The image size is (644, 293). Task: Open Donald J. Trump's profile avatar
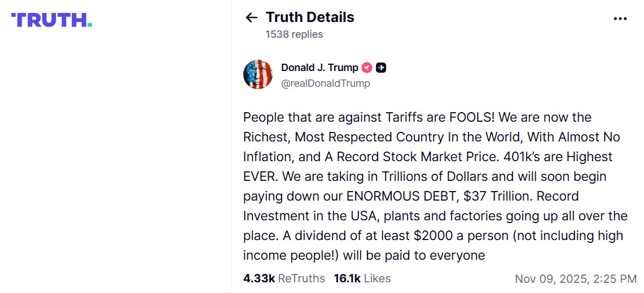(257, 74)
